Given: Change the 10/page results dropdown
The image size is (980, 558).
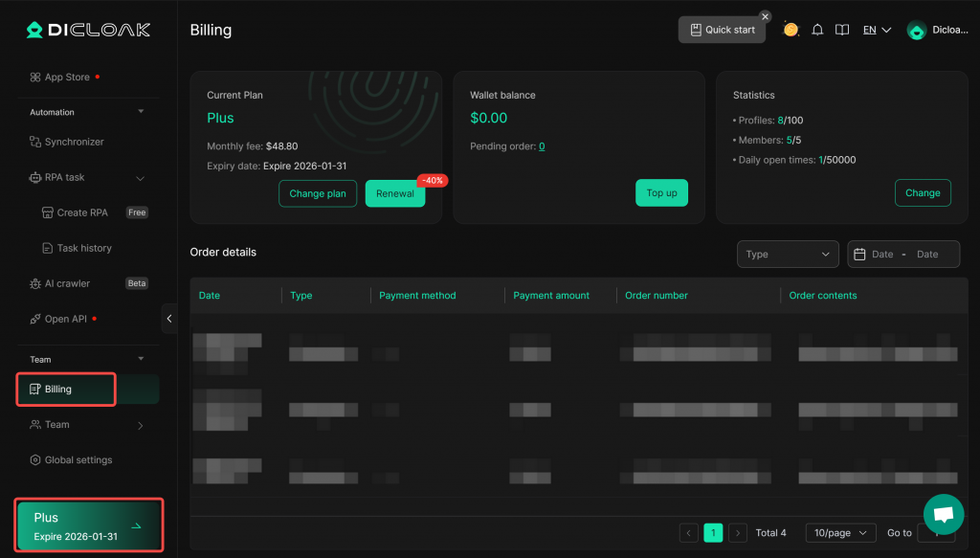Looking at the screenshot, I should coord(839,533).
